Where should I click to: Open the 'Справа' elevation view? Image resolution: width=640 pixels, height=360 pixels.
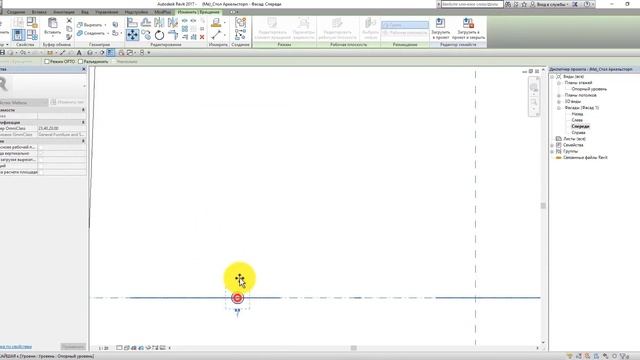click(578, 133)
